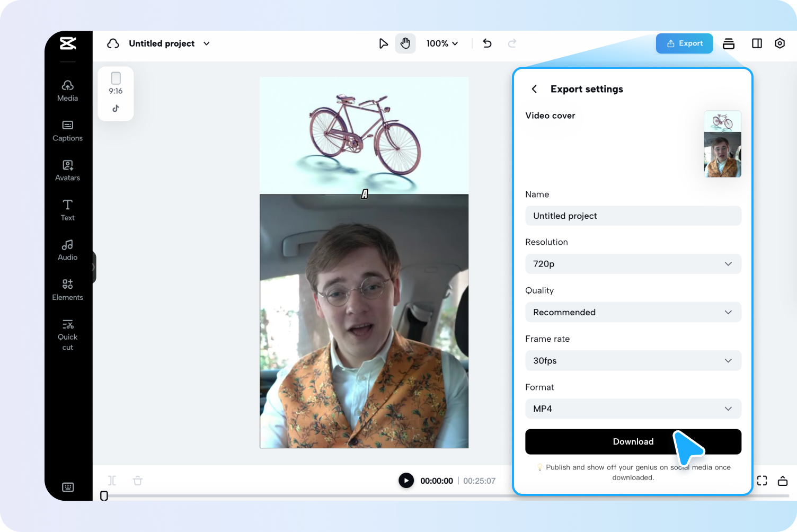Click the blue Export button
Viewport: 797px width, 532px height.
(x=685, y=43)
